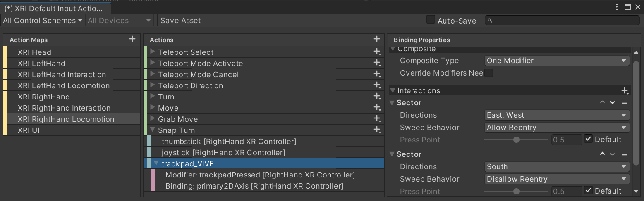Add a new action map with plus icon
This screenshot has height=201, width=644.
tap(132, 39)
